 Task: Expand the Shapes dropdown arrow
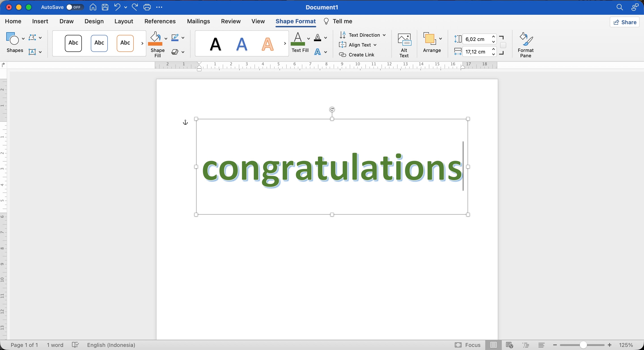pos(23,38)
